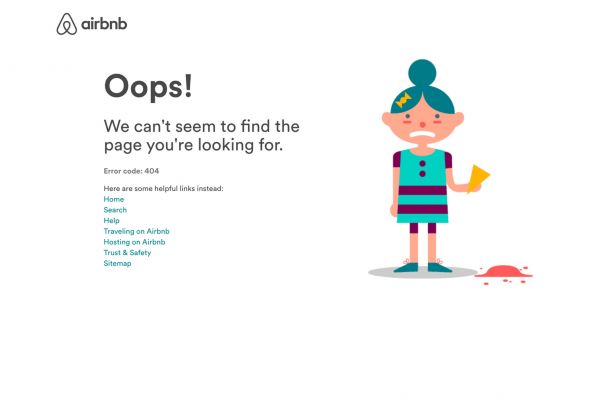This screenshot has height=413, width=600.
Task: Click the girl's teal shoes
Action: point(422,267)
